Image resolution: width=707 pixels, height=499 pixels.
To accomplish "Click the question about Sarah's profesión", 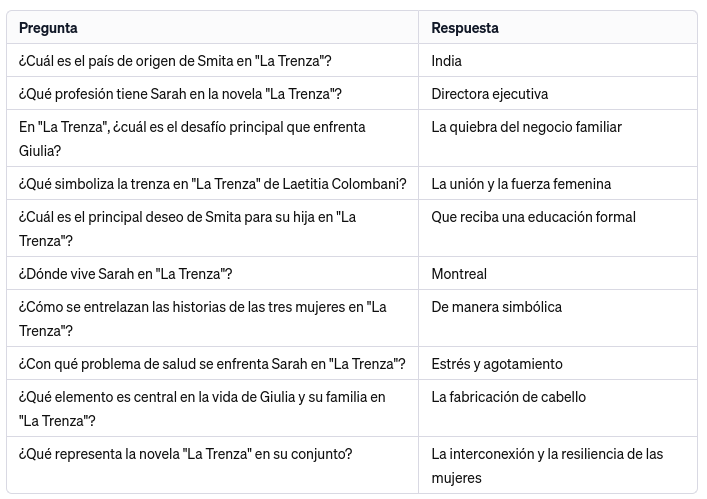I will 180,94.
